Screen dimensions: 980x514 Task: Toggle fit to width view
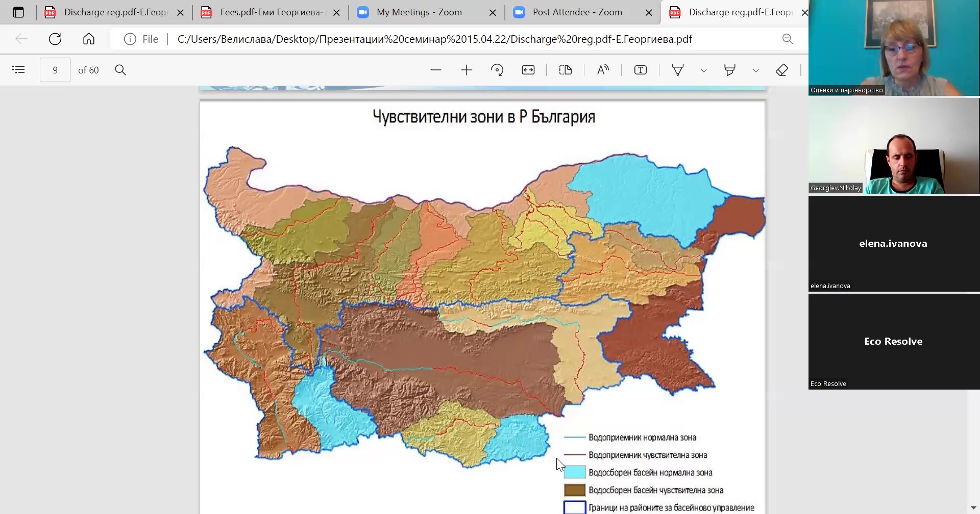pos(528,70)
